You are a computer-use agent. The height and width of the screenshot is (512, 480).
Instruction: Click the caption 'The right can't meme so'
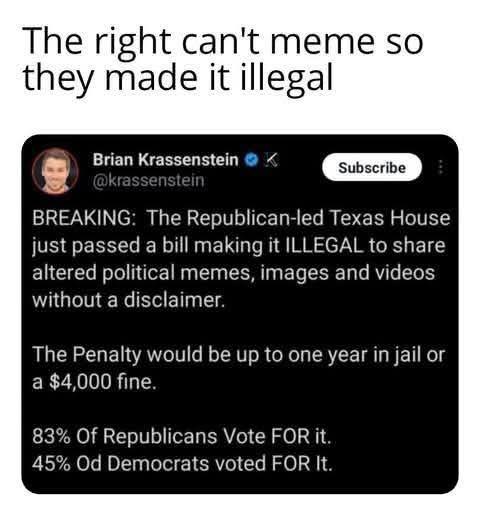223,41
